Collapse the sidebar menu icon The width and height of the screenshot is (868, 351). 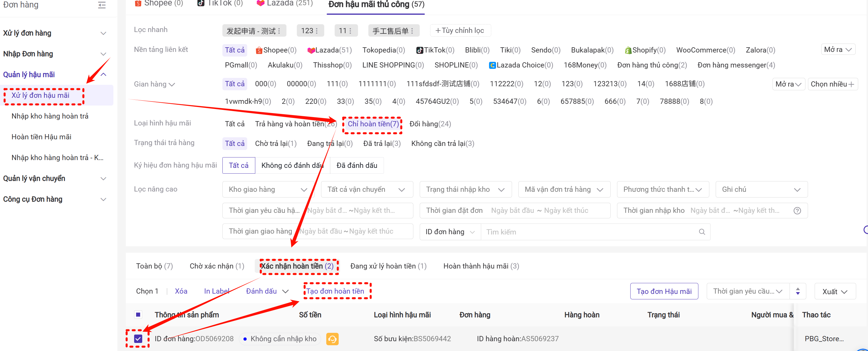tap(102, 5)
